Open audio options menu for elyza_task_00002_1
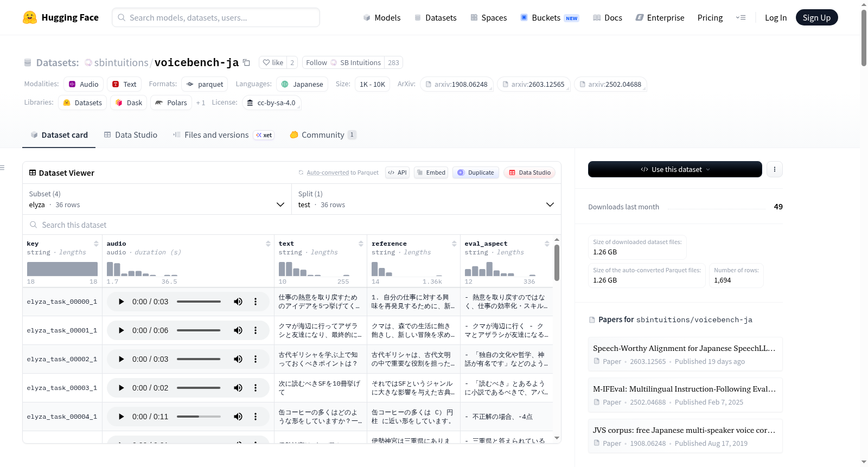The image size is (868, 467). (x=256, y=359)
